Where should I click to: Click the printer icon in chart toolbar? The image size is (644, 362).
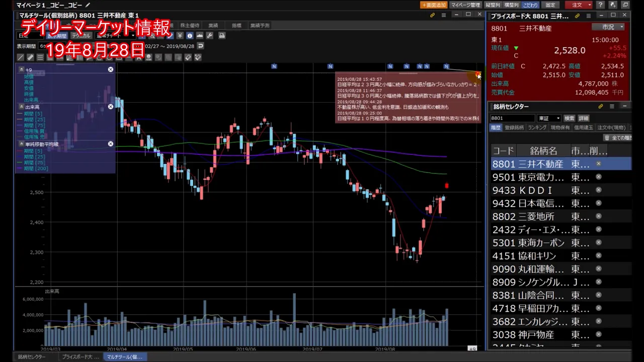tap(222, 36)
